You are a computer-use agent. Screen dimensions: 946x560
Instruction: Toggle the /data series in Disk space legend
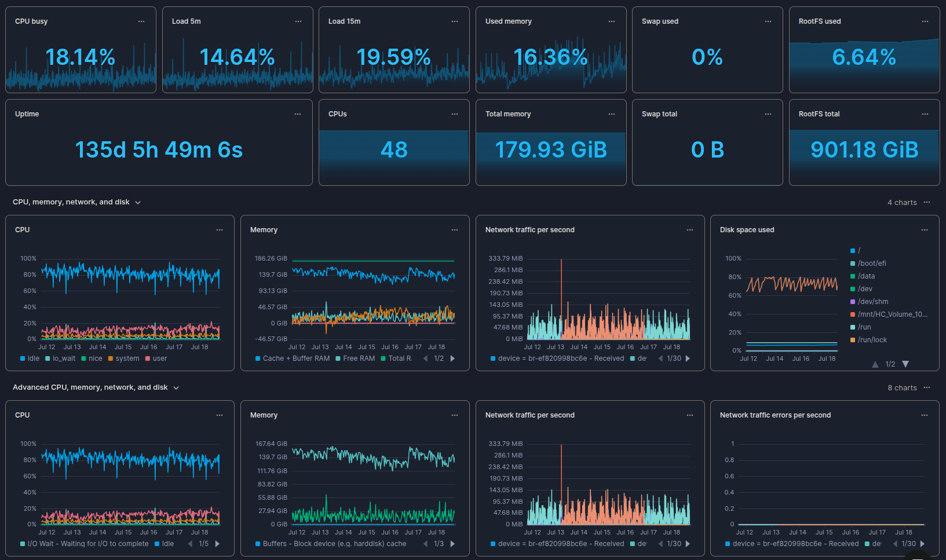[866, 276]
